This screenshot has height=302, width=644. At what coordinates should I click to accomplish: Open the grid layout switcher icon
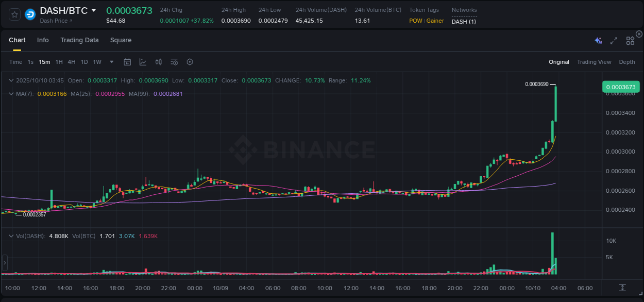[630, 40]
